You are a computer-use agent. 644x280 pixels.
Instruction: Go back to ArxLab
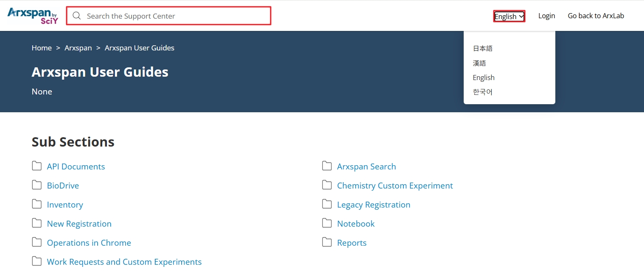[596, 16]
